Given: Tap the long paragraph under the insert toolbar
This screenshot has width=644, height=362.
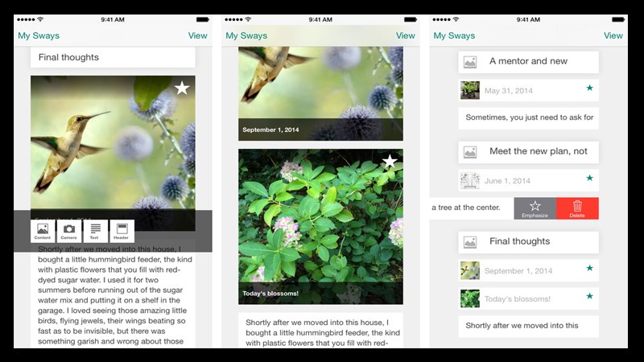Looking at the screenshot, I should 114,295.
